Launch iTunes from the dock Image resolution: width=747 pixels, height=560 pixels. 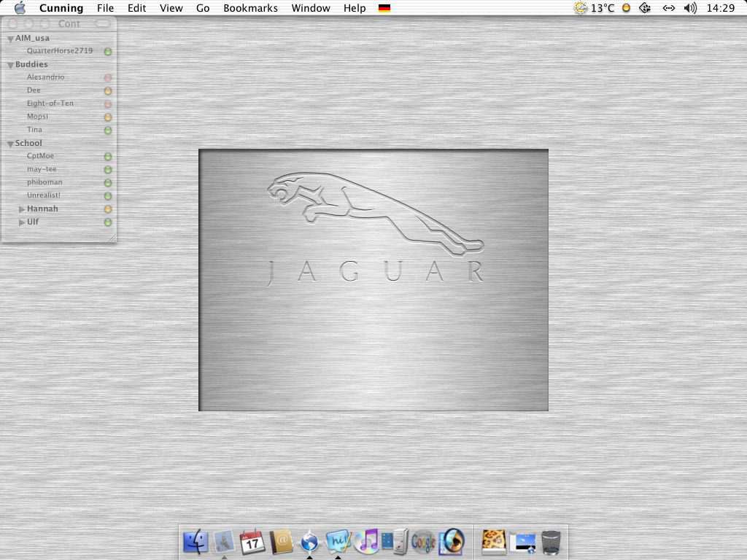pyautogui.click(x=367, y=542)
